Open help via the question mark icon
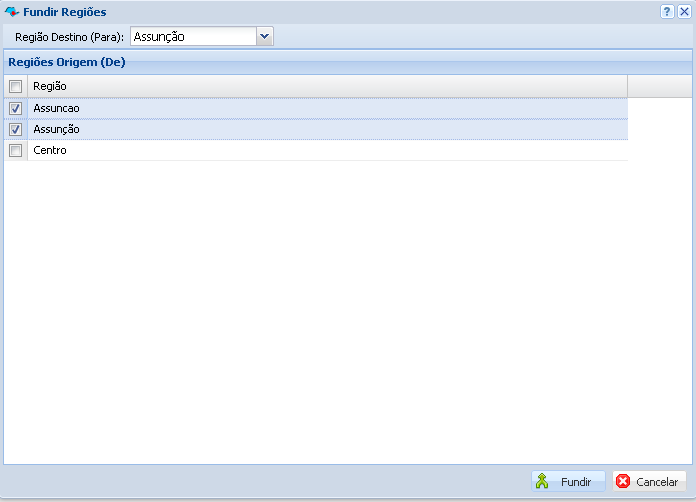This screenshot has height=502, width=696. (x=667, y=11)
